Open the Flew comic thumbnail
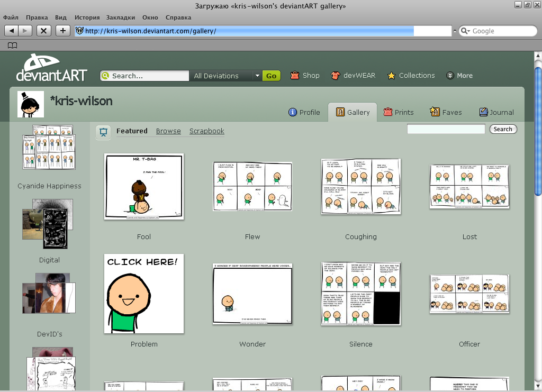Image resolution: width=542 pixels, height=392 pixels. coord(252,186)
